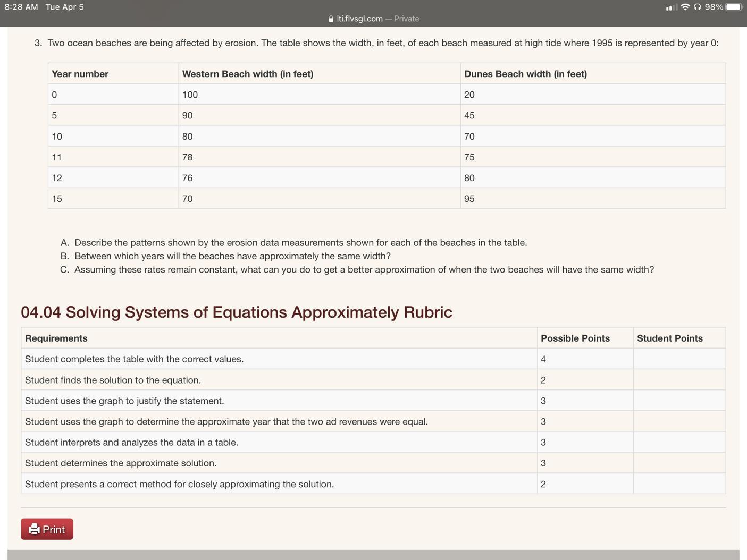Click Dunes Beach width value 20
Screen dimensions: 747x560
pyautogui.click(x=469, y=95)
